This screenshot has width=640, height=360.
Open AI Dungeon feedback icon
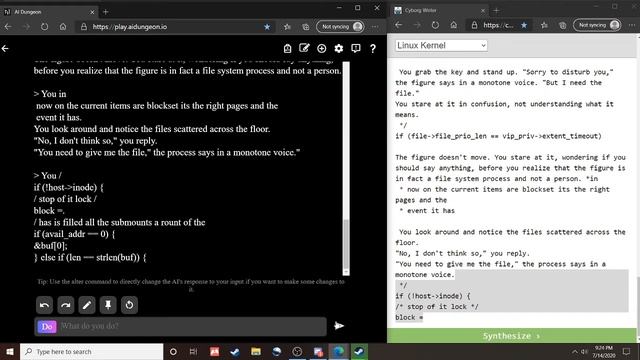pos(356,49)
